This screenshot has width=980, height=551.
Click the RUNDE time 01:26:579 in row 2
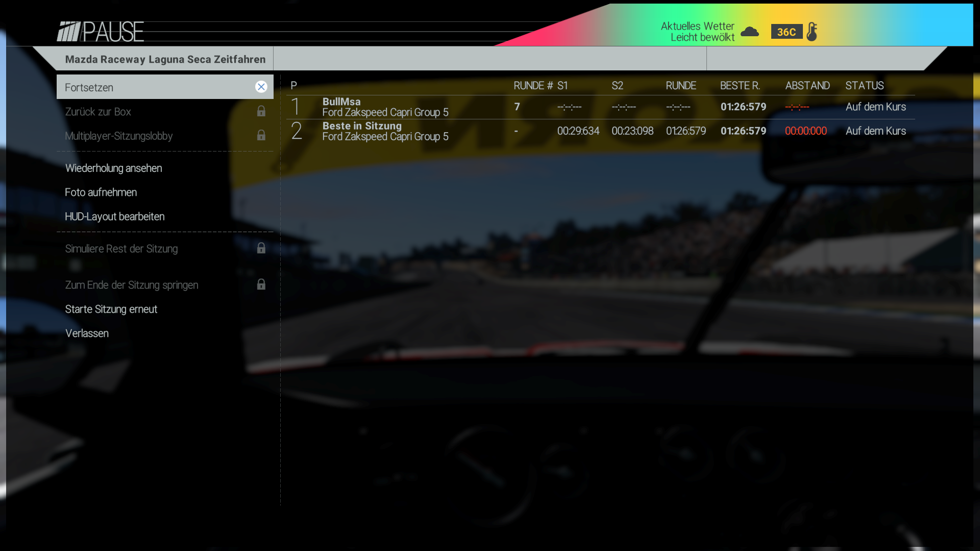click(685, 131)
